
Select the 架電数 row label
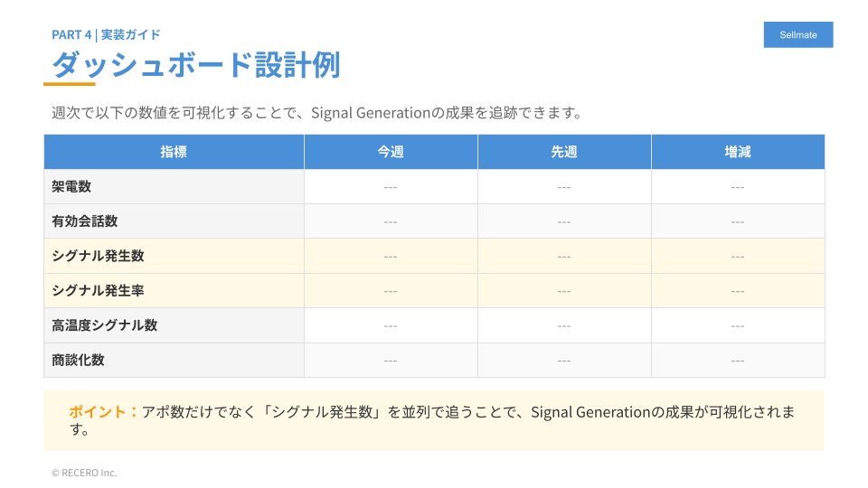click(72, 187)
